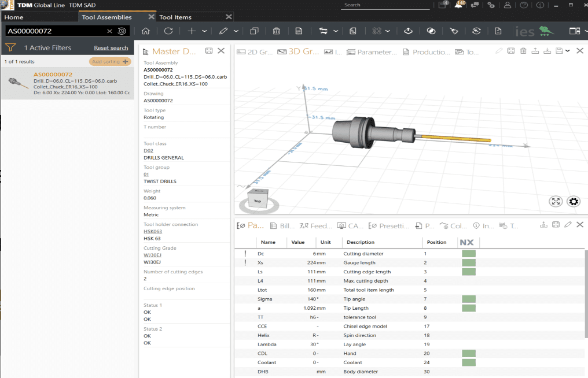Switch to the Home tab
Viewport: 588px width, 378px height.
tap(14, 17)
